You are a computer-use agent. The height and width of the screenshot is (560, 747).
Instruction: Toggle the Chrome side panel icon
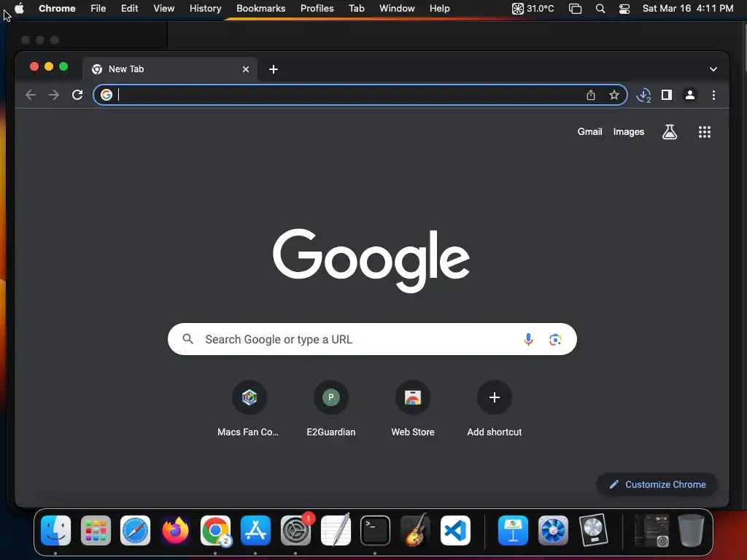click(667, 96)
